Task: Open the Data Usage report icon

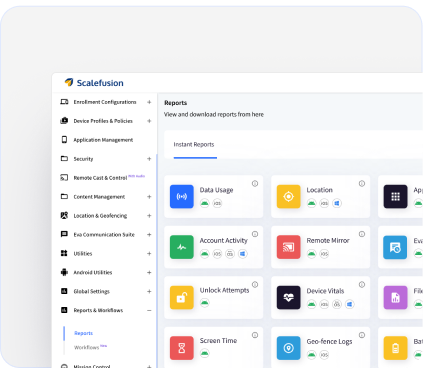Action: [182, 196]
